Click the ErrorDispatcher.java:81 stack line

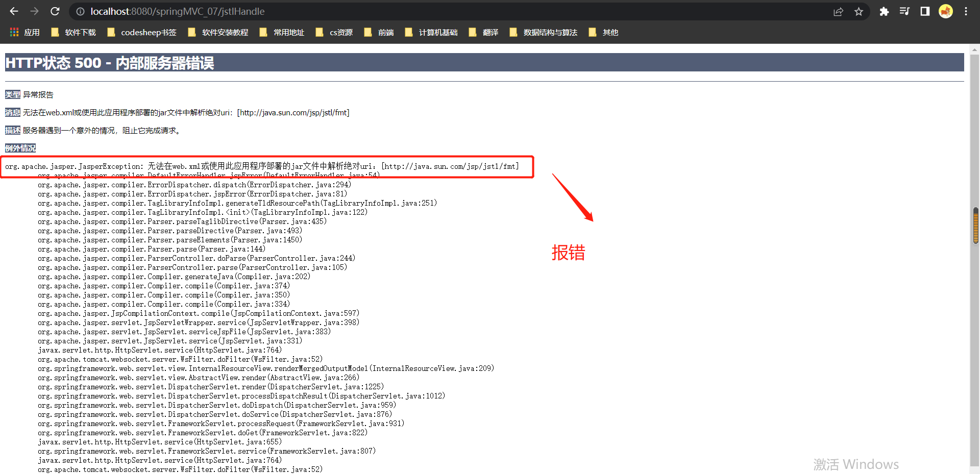pyautogui.click(x=192, y=194)
